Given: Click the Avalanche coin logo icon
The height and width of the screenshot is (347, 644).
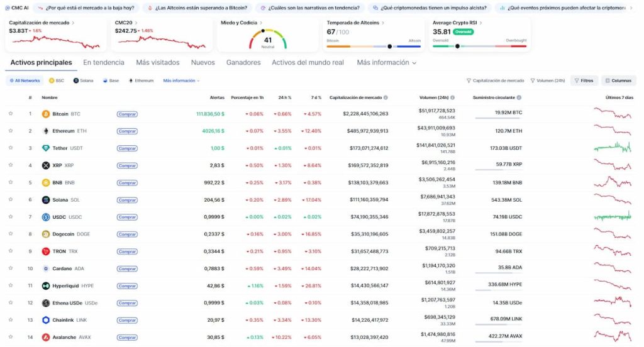Looking at the screenshot, I should (x=45, y=337).
